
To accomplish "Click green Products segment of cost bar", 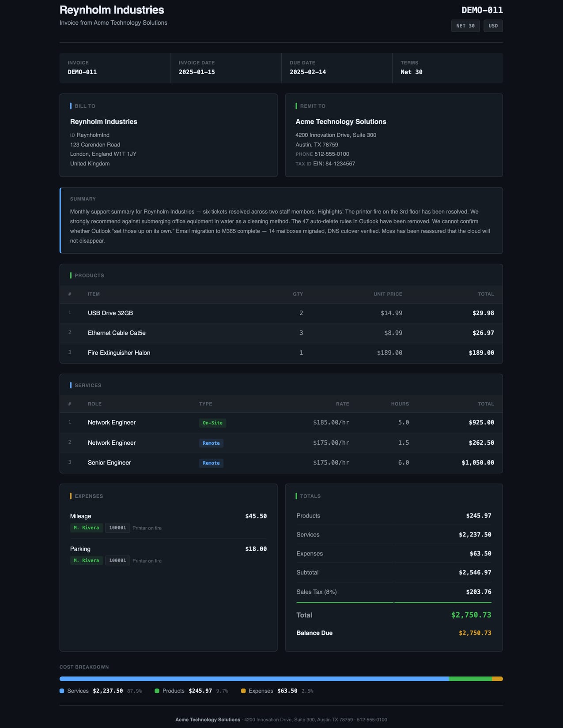I will coord(470,679).
